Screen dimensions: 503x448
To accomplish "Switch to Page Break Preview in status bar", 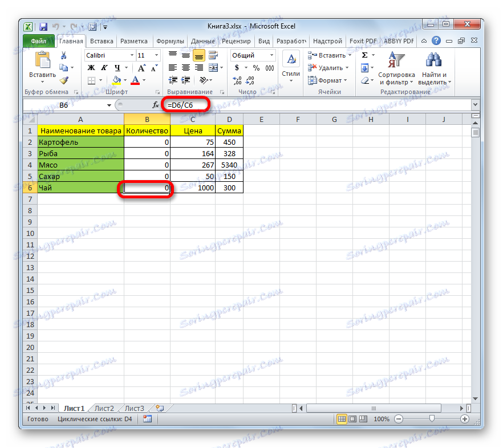I will point(363,419).
